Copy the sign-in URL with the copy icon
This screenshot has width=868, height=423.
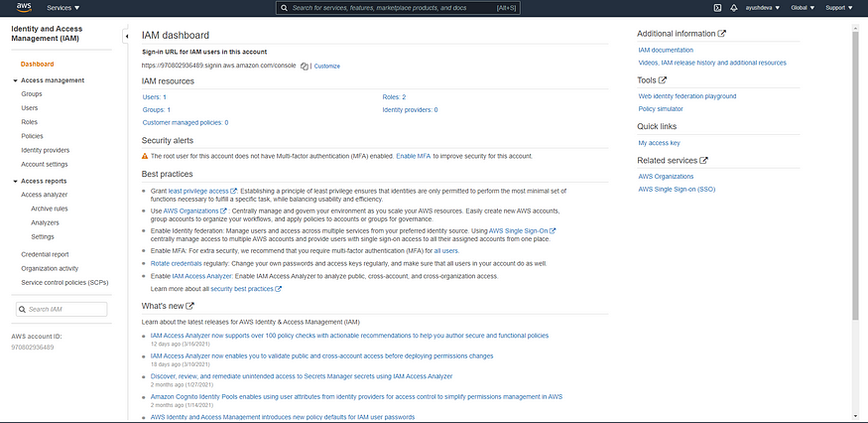pos(304,66)
